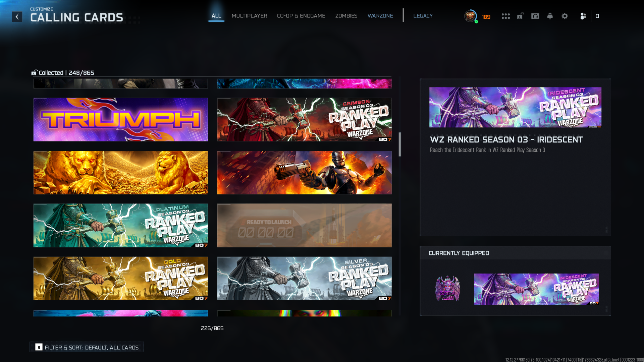Click the Iridescent card preview image
Image resolution: width=644 pixels, height=362 pixels.
(515, 107)
